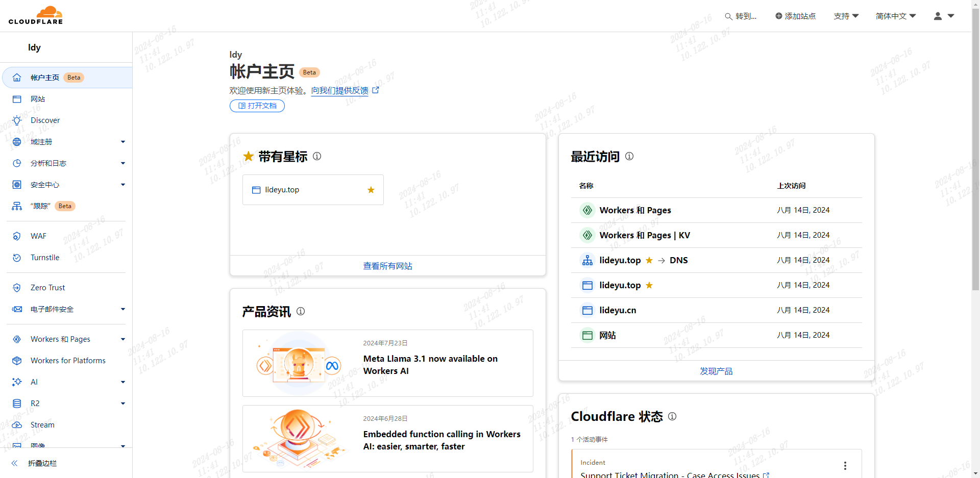Viewport: 980px width, 478px height.
Task: Select Discover in the sidebar
Action: click(45, 120)
